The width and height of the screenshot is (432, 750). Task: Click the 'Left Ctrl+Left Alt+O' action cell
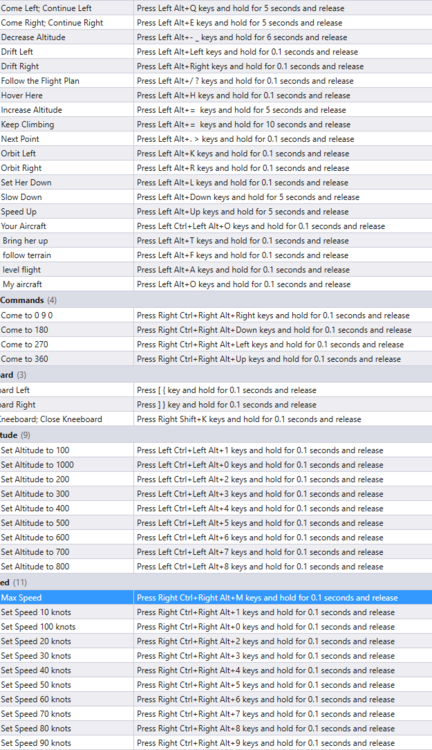click(x=283, y=226)
